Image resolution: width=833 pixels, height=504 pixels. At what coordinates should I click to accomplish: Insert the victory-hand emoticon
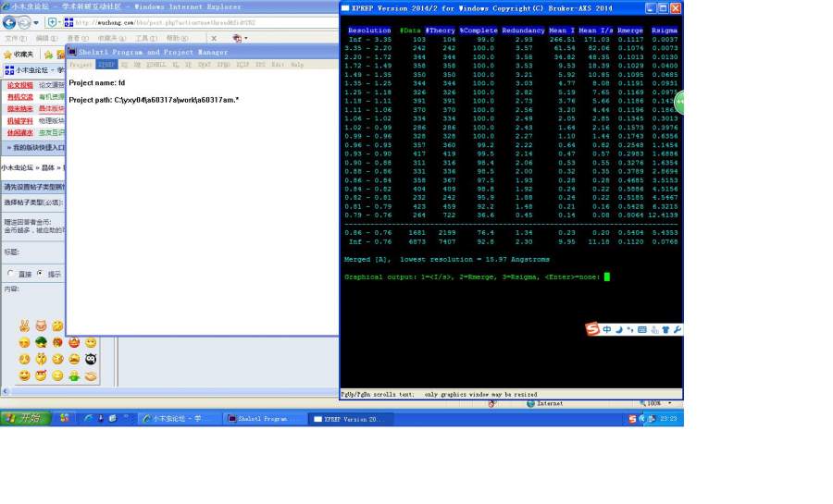[24, 326]
